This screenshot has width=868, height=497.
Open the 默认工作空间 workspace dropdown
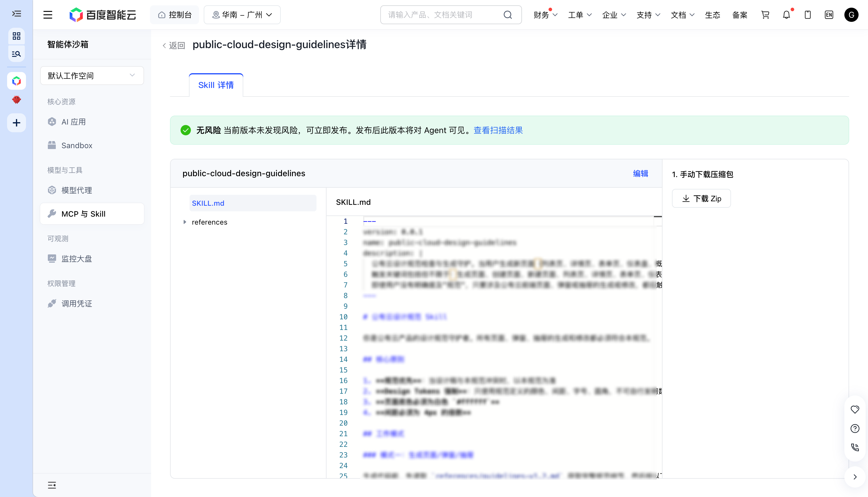pyautogui.click(x=92, y=76)
